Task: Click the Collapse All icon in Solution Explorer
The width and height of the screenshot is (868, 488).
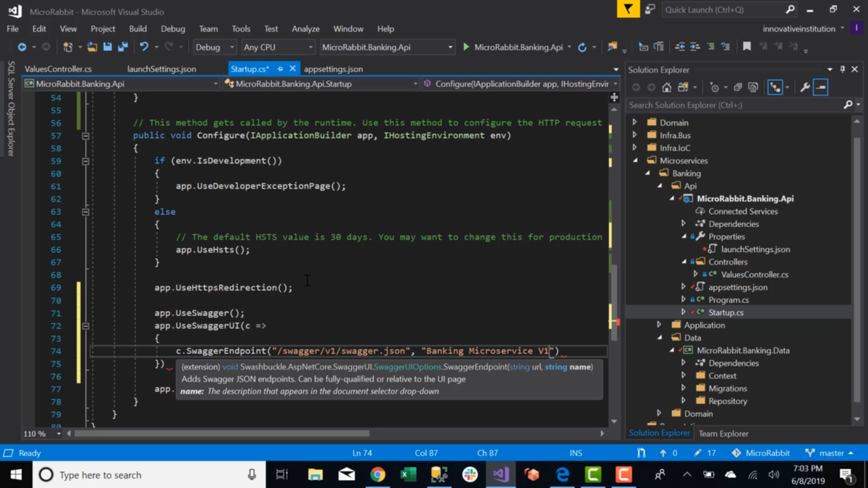Action: (x=738, y=87)
